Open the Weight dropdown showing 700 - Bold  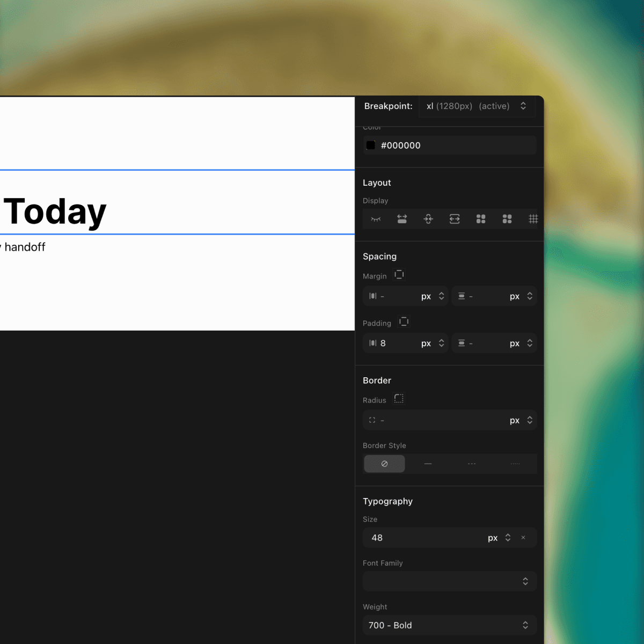pyautogui.click(x=450, y=625)
